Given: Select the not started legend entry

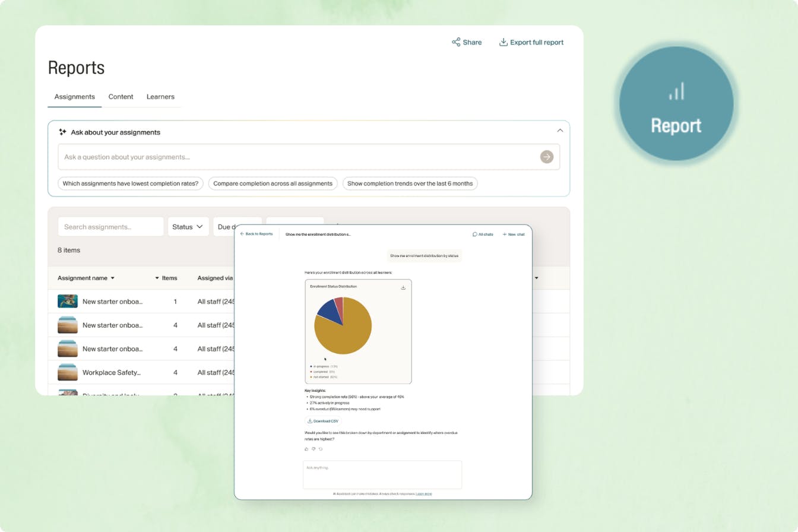Looking at the screenshot, I should [x=324, y=377].
